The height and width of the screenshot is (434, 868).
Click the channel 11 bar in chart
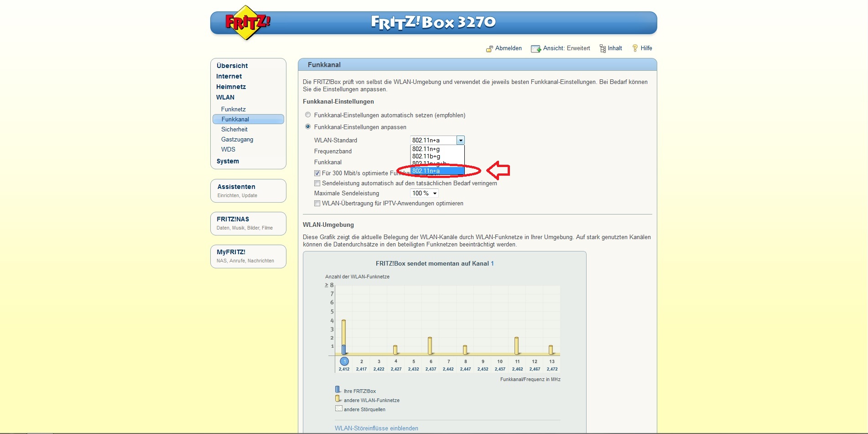click(516, 345)
